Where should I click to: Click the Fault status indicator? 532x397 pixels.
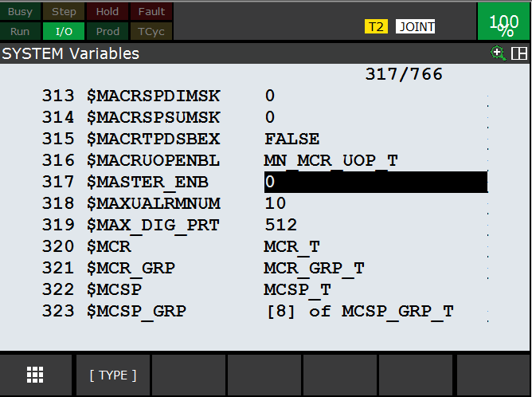[151, 12]
